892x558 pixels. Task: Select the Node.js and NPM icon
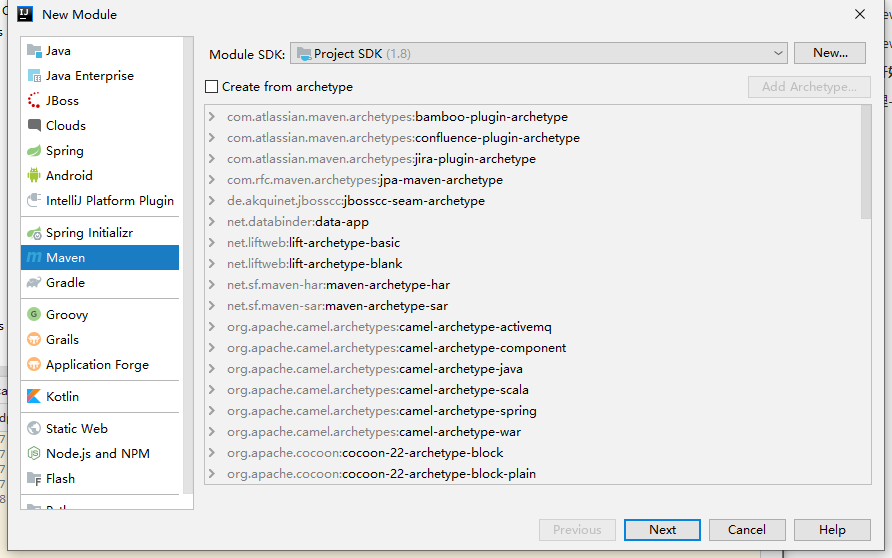(x=34, y=453)
